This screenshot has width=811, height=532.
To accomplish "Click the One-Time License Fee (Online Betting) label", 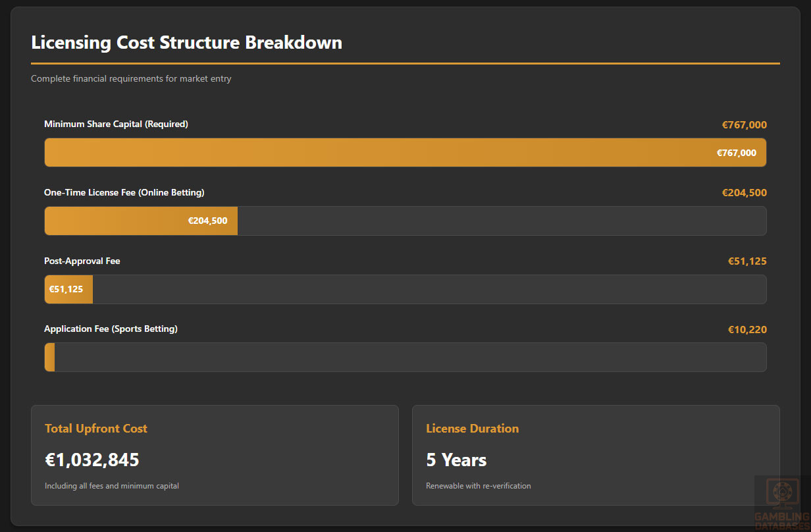I will click(x=124, y=193).
